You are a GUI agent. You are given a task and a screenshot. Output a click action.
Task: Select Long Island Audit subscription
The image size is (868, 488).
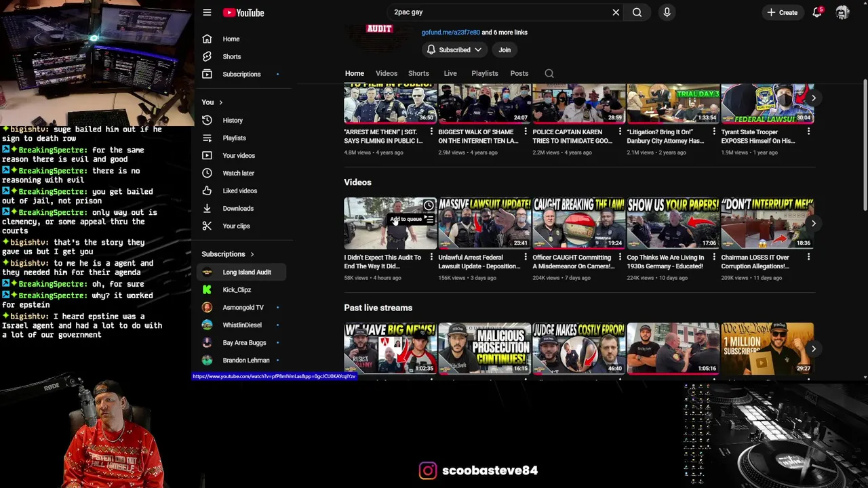pyautogui.click(x=241, y=272)
